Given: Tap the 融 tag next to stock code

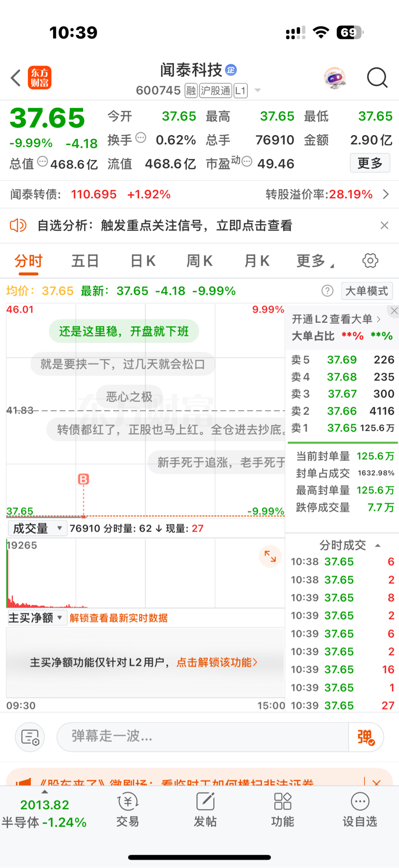Looking at the screenshot, I should [x=191, y=91].
